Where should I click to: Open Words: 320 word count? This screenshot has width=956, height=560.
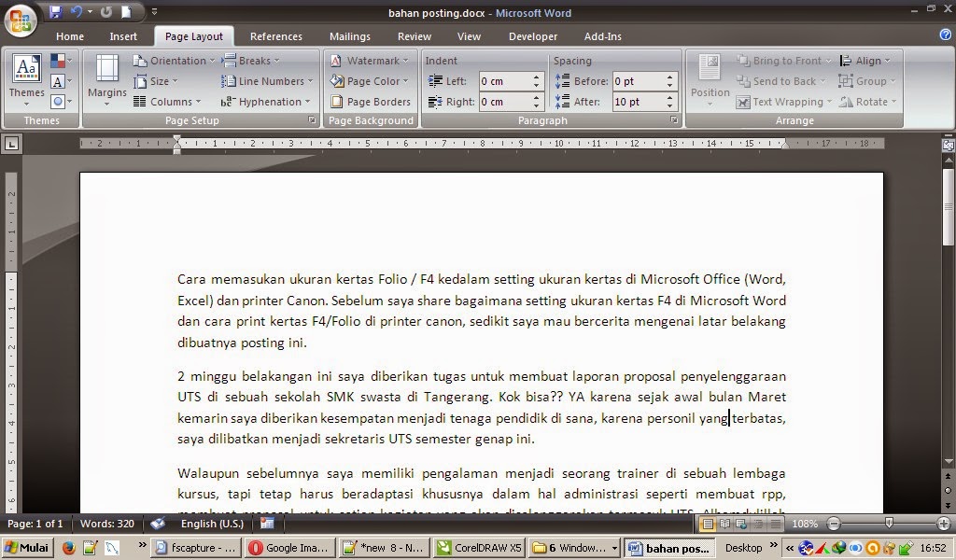(x=106, y=524)
